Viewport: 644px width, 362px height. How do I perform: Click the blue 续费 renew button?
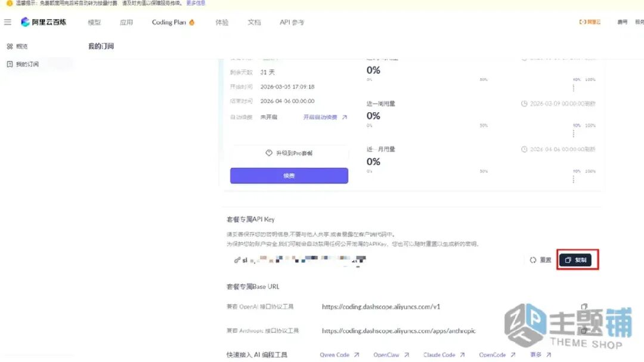[x=289, y=175]
